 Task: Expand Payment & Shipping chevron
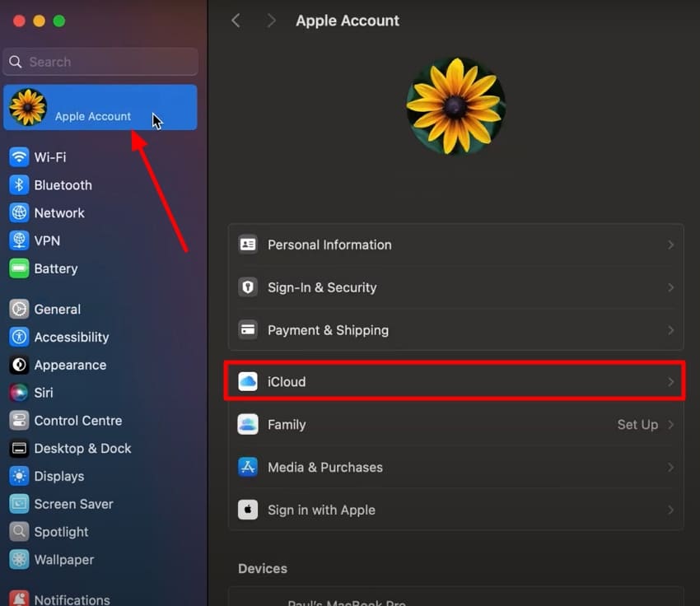[670, 330]
